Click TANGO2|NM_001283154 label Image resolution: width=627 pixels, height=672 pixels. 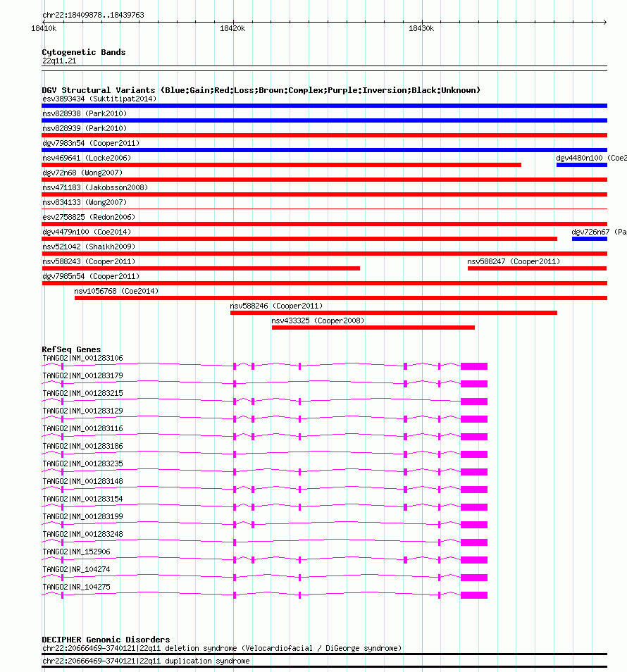(x=82, y=499)
